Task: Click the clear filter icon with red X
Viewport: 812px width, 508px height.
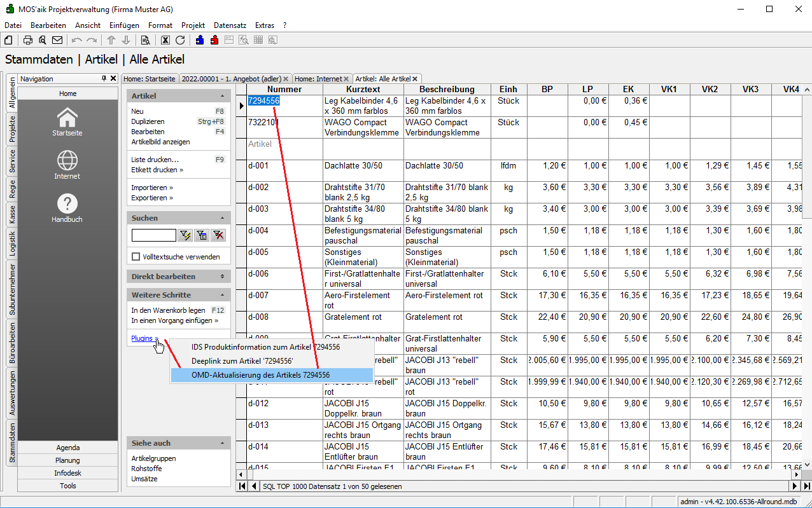Action: click(x=218, y=235)
